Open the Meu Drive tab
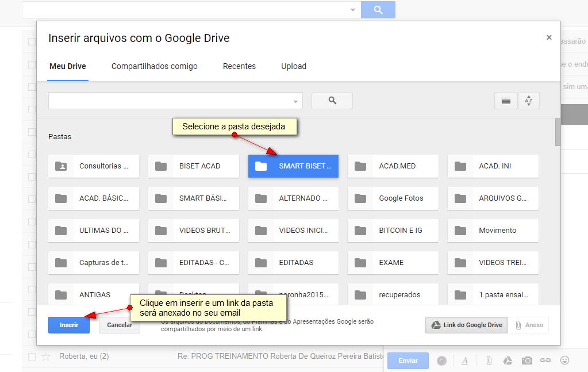 click(x=68, y=66)
